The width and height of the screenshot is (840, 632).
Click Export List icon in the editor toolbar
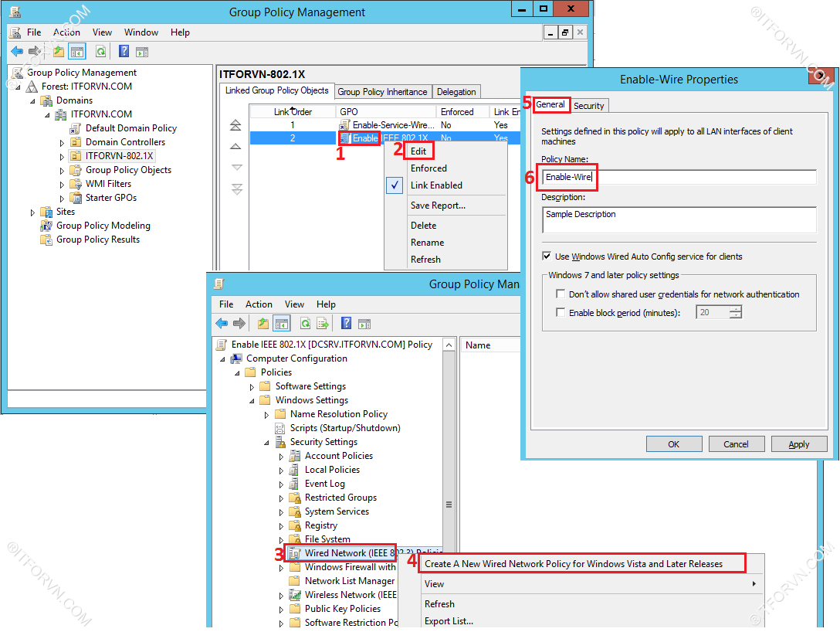[323, 324]
